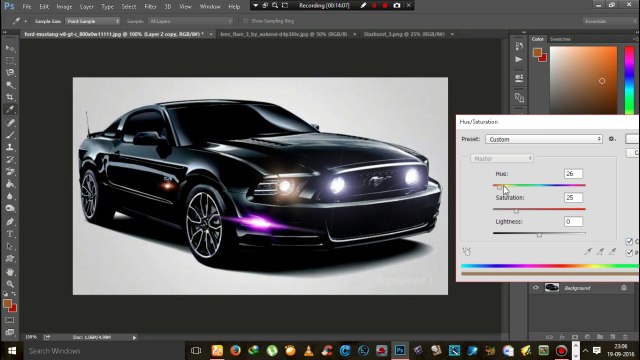
Task: Open the File menu
Action: click(27, 7)
